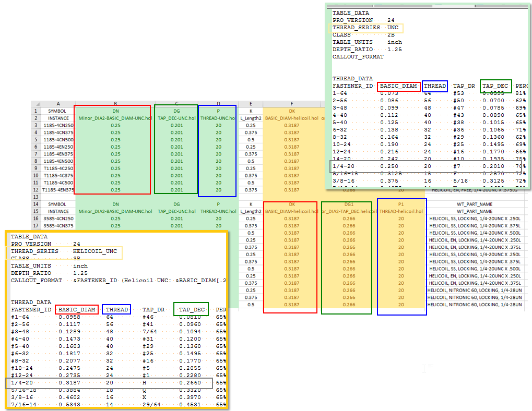Click TAP_DEC header in UNC text file

495,86
